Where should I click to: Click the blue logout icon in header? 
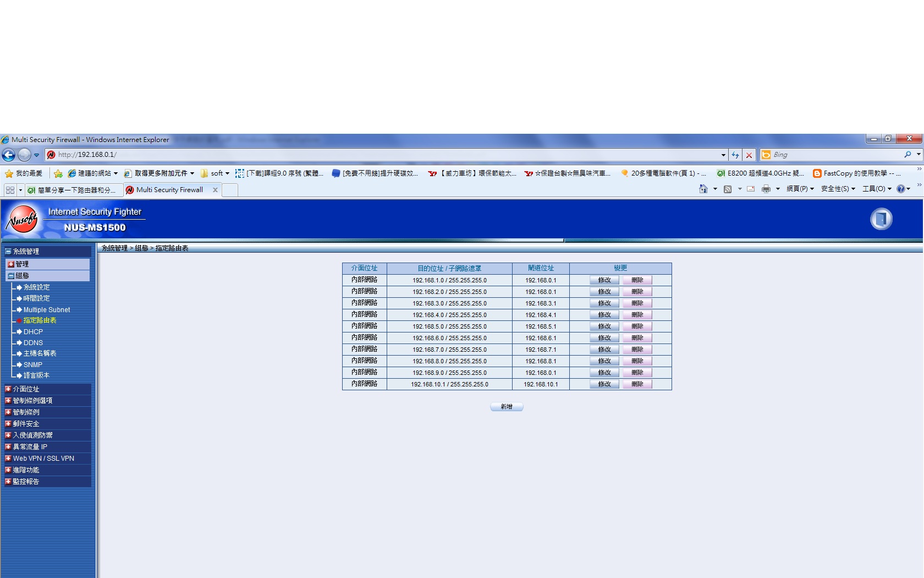881,219
